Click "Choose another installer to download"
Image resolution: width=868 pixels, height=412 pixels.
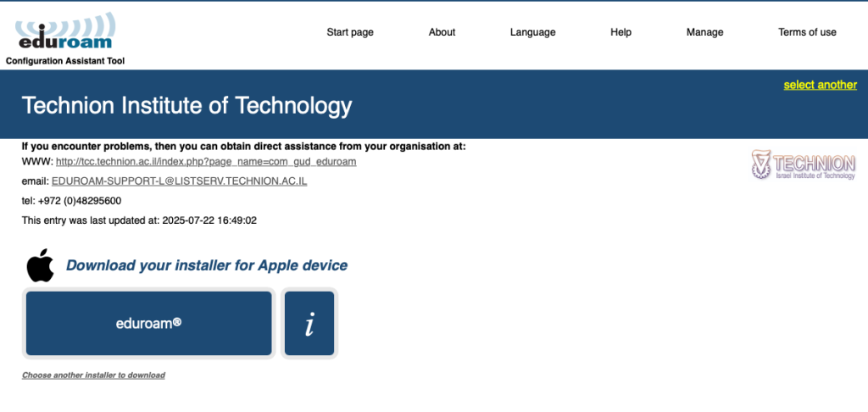pos(93,375)
